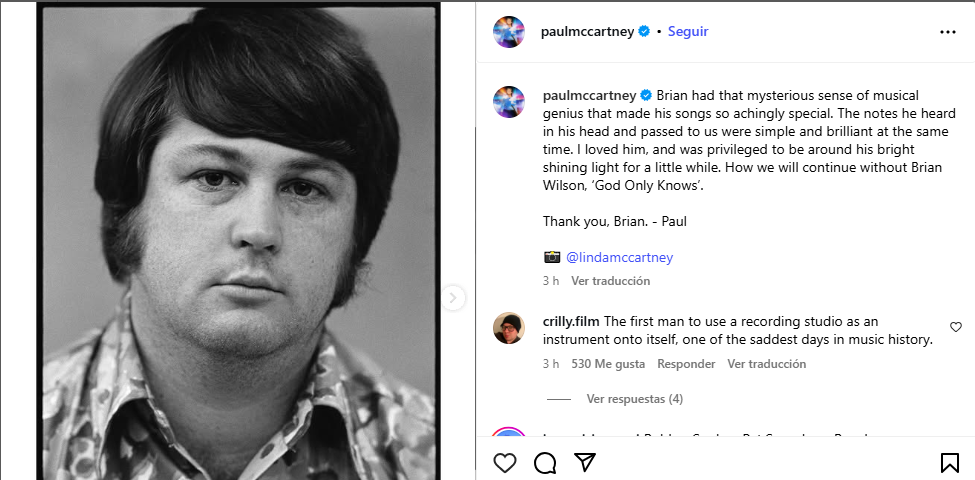This screenshot has height=480, width=975.
Task: Click the Seguir follow button
Action: pos(688,32)
